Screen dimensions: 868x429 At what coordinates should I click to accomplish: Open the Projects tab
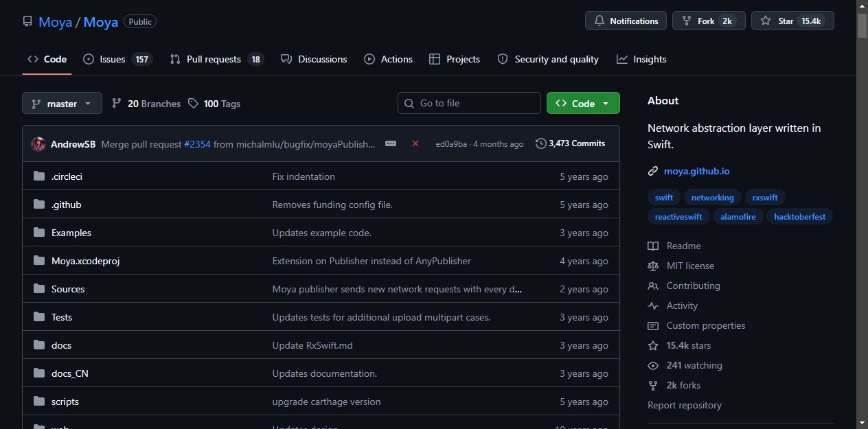tap(455, 59)
